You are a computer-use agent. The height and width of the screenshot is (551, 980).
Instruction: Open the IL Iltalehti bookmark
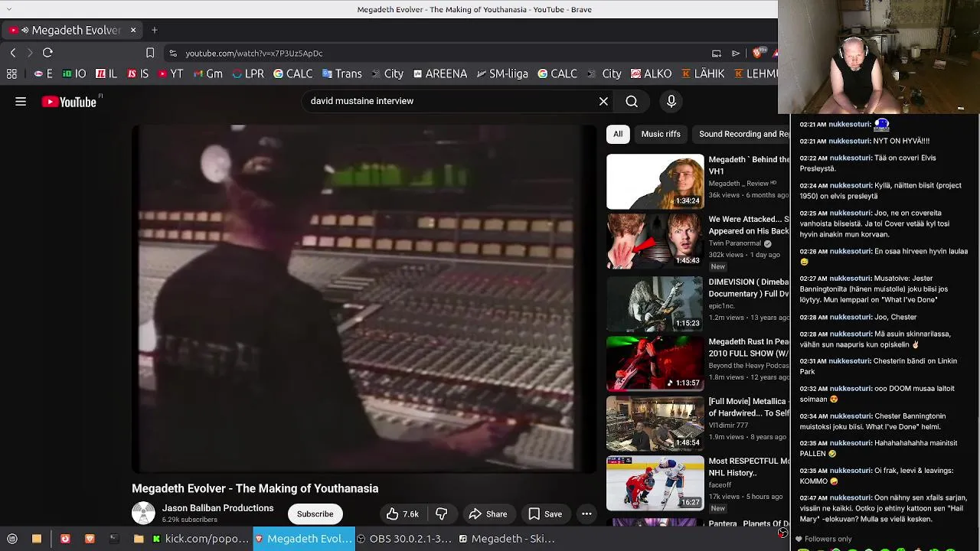tap(106, 73)
